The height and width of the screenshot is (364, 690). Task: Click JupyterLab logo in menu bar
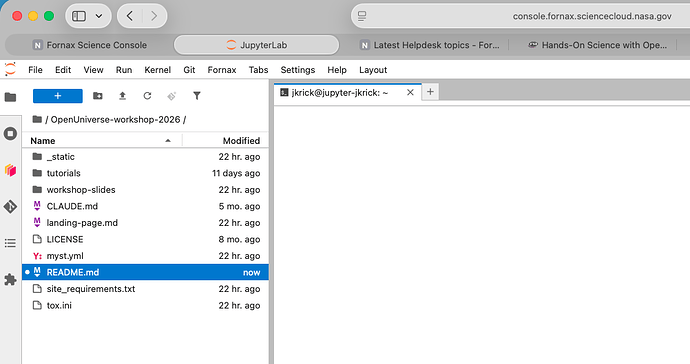click(x=10, y=70)
